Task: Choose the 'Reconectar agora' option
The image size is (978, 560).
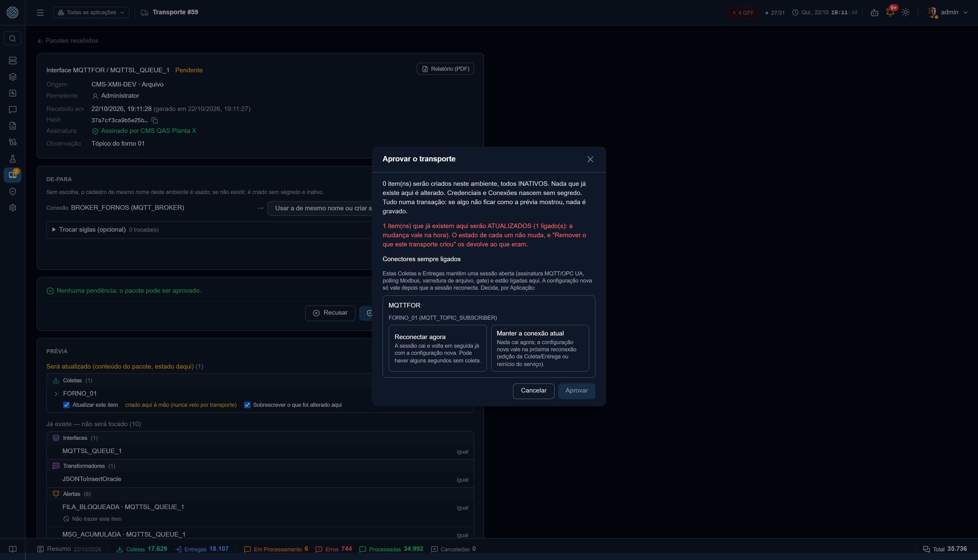Action: [x=438, y=348]
